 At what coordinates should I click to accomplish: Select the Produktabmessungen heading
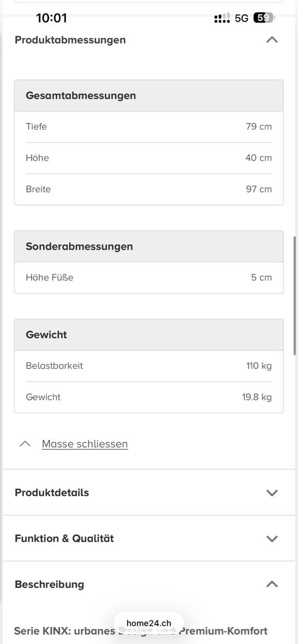[x=70, y=40]
